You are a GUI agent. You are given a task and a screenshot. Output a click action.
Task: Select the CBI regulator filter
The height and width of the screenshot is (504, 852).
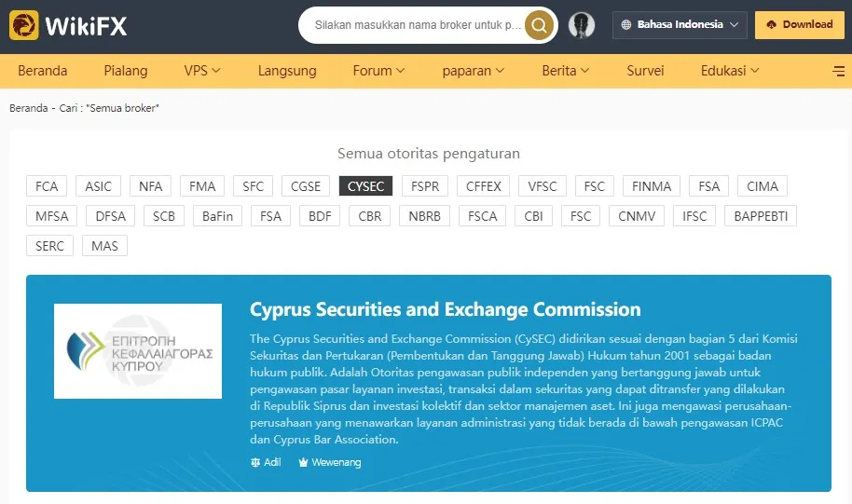tap(533, 216)
